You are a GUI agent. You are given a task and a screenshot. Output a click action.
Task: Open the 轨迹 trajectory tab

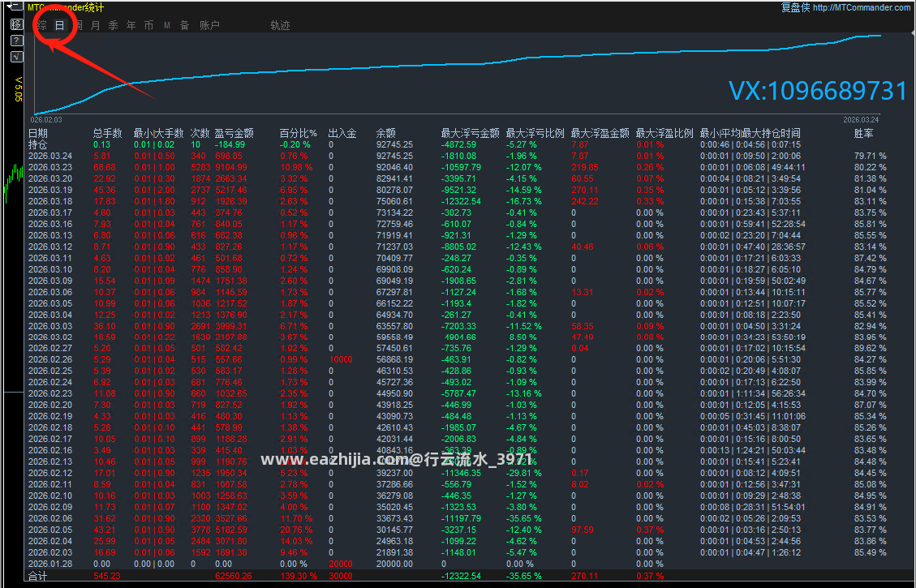tap(281, 25)
